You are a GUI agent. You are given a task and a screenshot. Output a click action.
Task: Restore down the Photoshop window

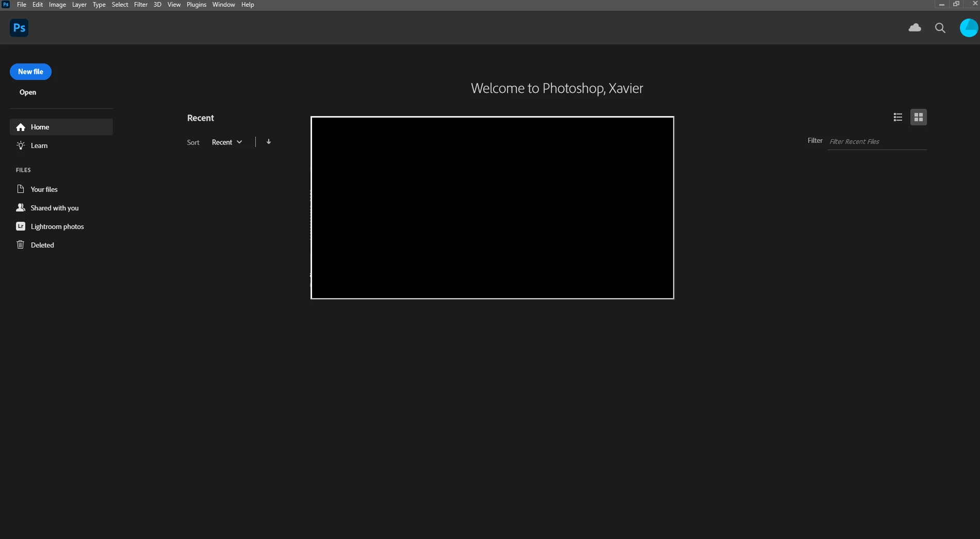pyautogui.click(x=956, y=4)
